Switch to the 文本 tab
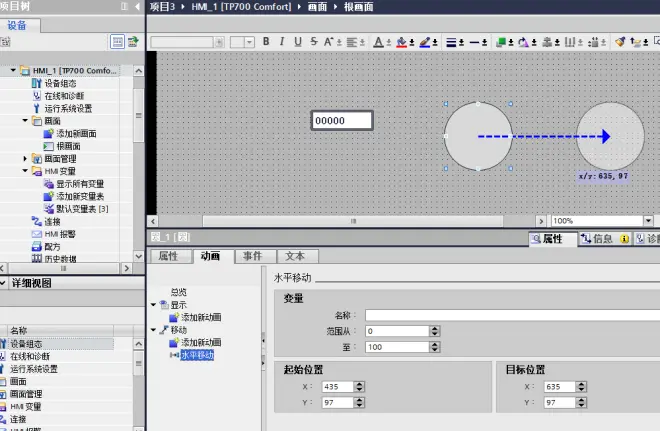Screen dimensions: 660x431 [x=295, y=256]
